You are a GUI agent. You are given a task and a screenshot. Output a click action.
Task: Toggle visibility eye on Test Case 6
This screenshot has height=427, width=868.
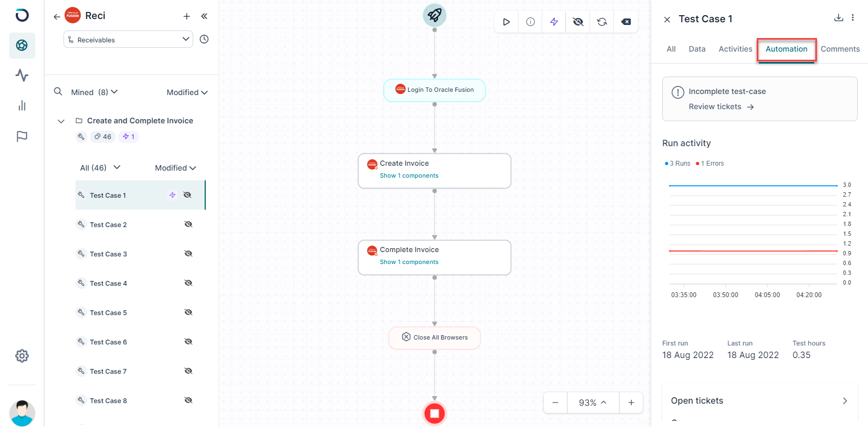[x=188, y=342]
